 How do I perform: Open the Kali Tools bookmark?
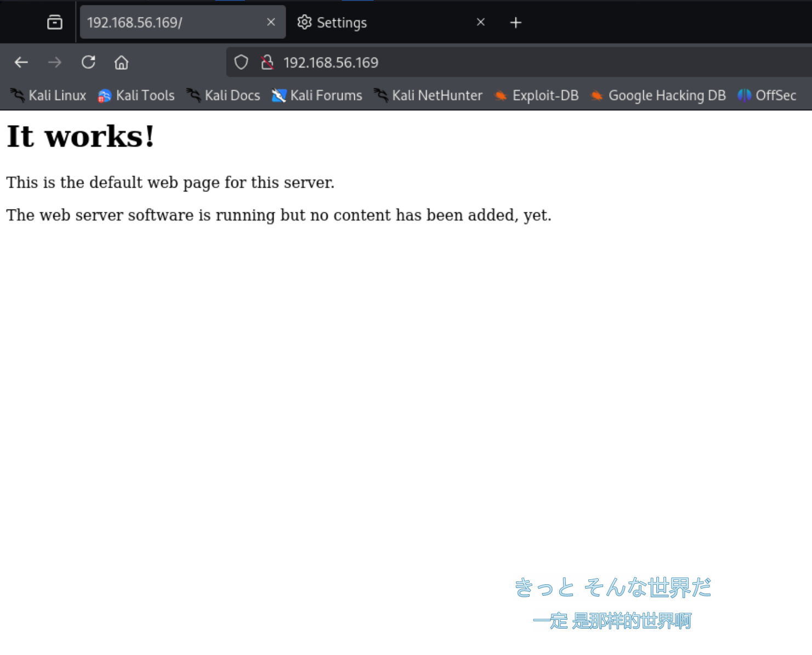137,95
